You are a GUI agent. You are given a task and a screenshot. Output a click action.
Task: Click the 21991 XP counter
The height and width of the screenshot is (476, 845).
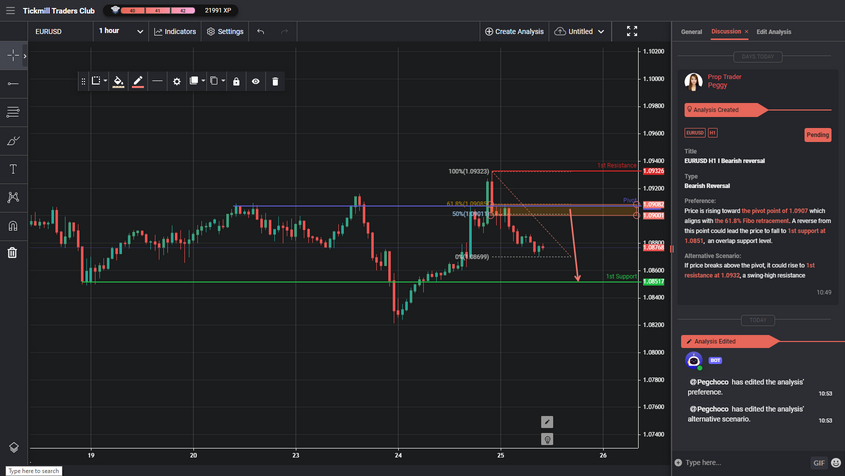pyautogui.click(x=218, y=10)
